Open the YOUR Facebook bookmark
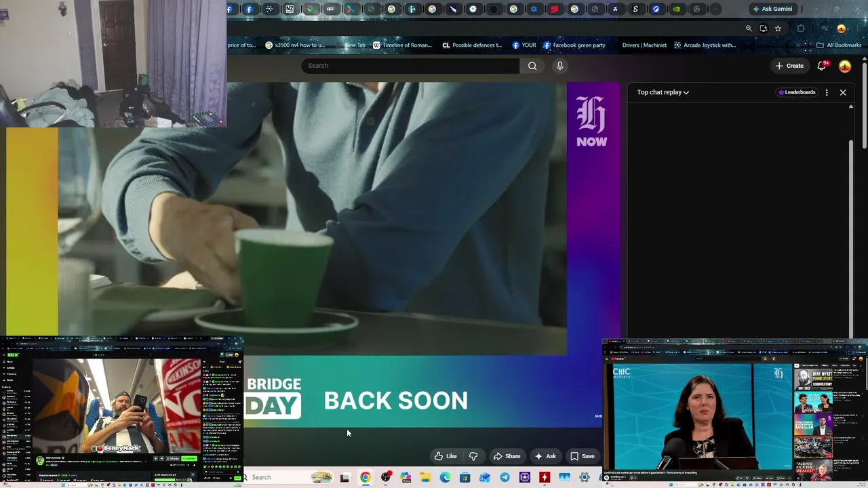Viewport: 868px width, 488px height. pos(524,45)
